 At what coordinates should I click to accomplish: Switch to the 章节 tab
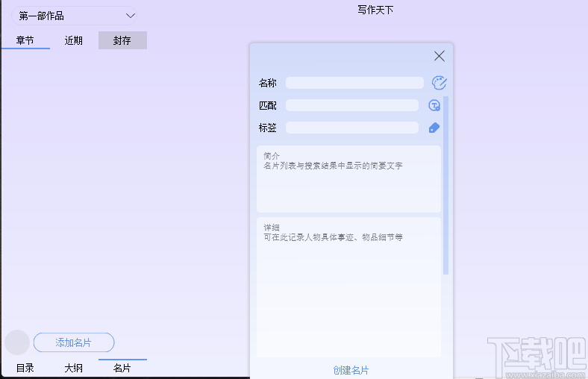pyautogui.click(x=25, y=40)
